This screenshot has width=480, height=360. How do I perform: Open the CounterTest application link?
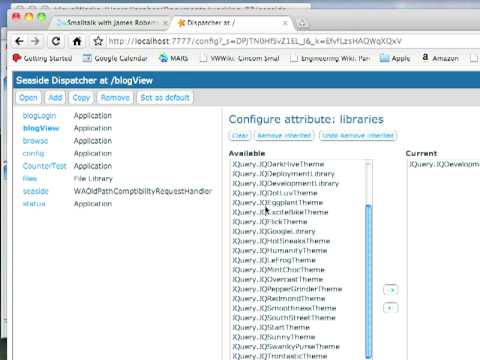[x=45, y=166]
